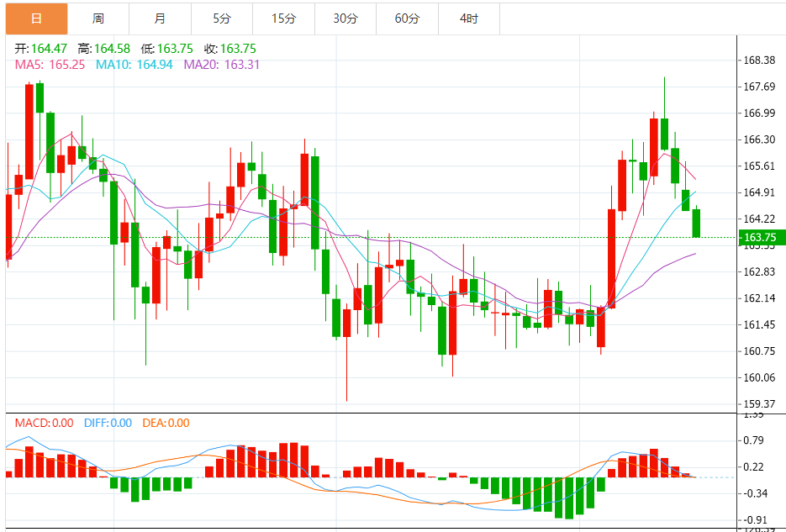Open the 4时 interval tab

coord(469,19)
